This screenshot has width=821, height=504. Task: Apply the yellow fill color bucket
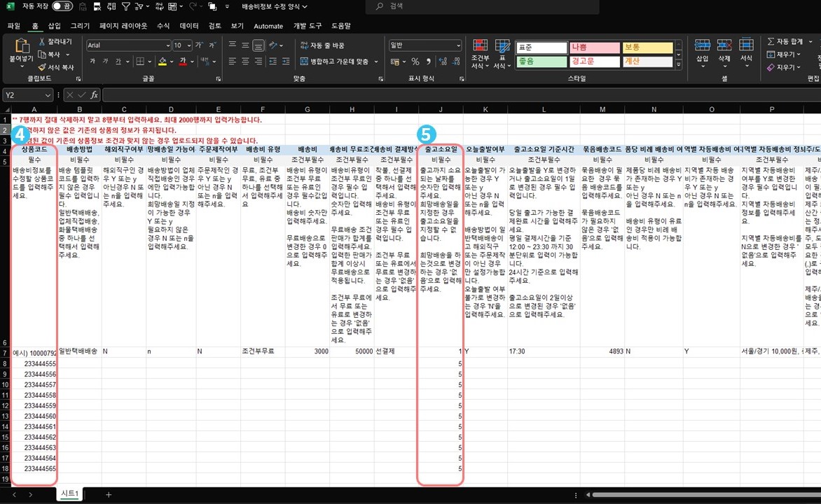pos(163,62)
